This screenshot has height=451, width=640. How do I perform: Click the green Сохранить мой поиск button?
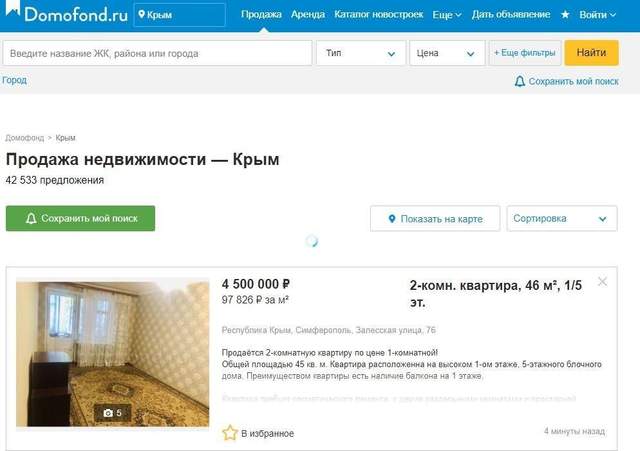click(x=80, y=218)
